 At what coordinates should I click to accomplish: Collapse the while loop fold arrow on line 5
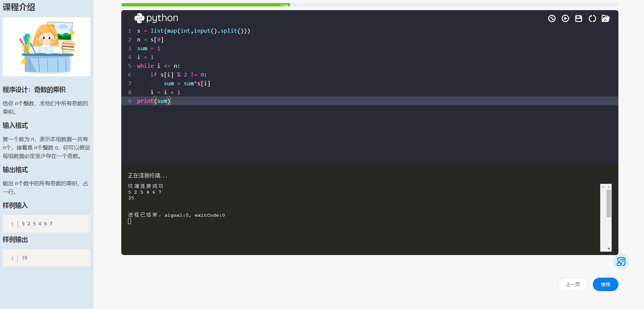(134, 66)
